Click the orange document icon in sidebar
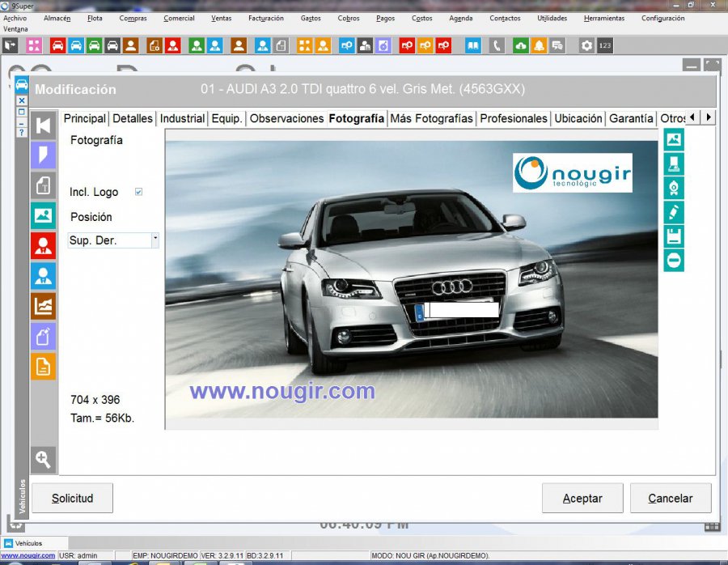The height and width of the screenshot is (565, 728). [43, 367]
